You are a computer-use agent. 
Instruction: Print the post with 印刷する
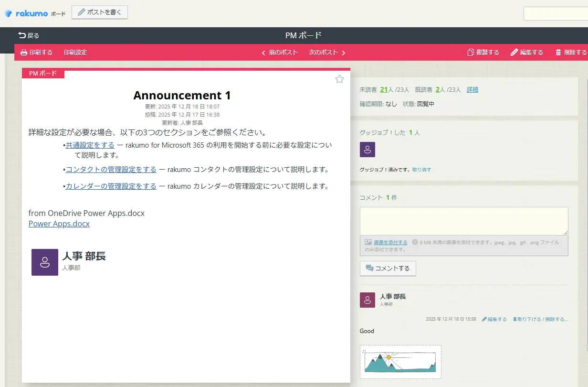point(36,53)
